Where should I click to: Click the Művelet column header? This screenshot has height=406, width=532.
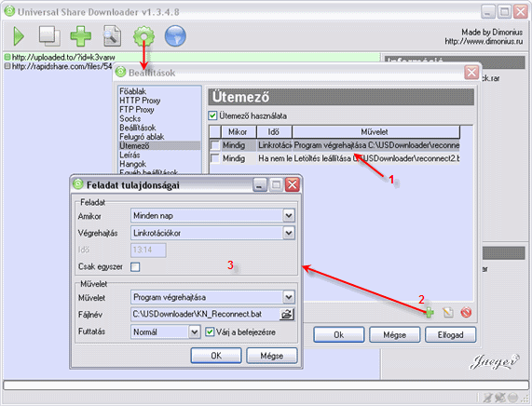tap(375, 132)
